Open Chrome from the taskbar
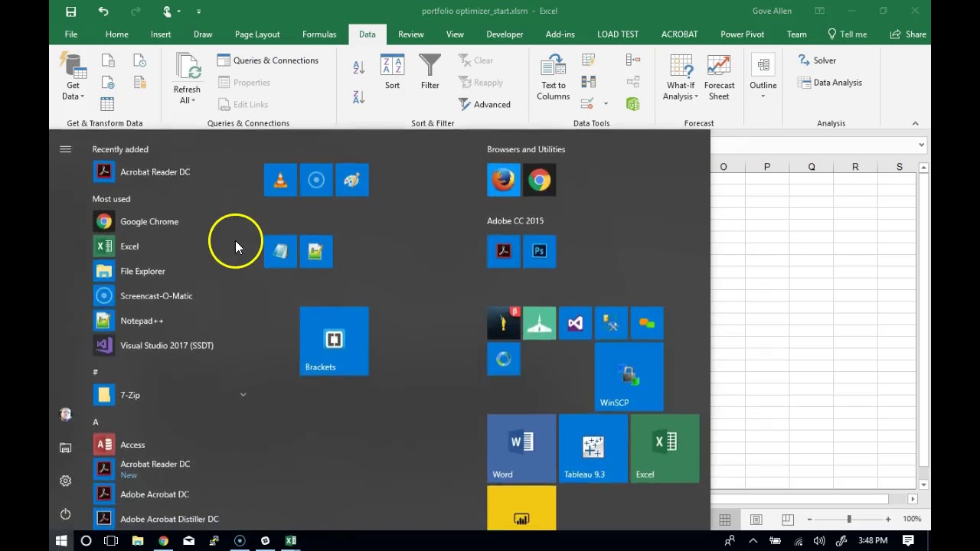 [x=163, y=540]
